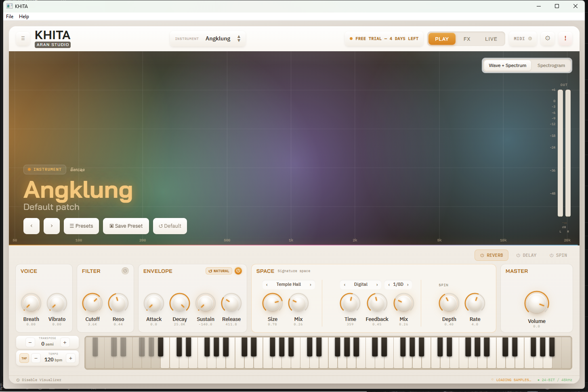Increase transpose with the plus button
Screen dimensions: 588x392
point(65,343)
